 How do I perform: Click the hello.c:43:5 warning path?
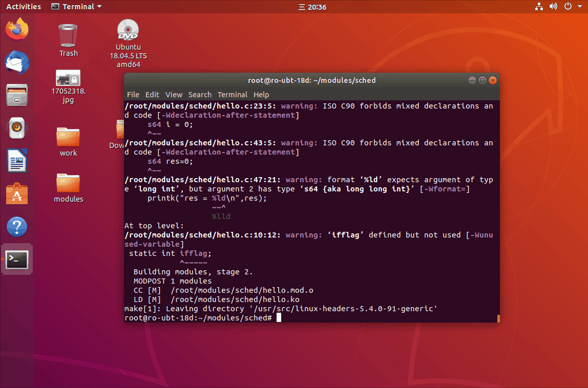[200, 143]
